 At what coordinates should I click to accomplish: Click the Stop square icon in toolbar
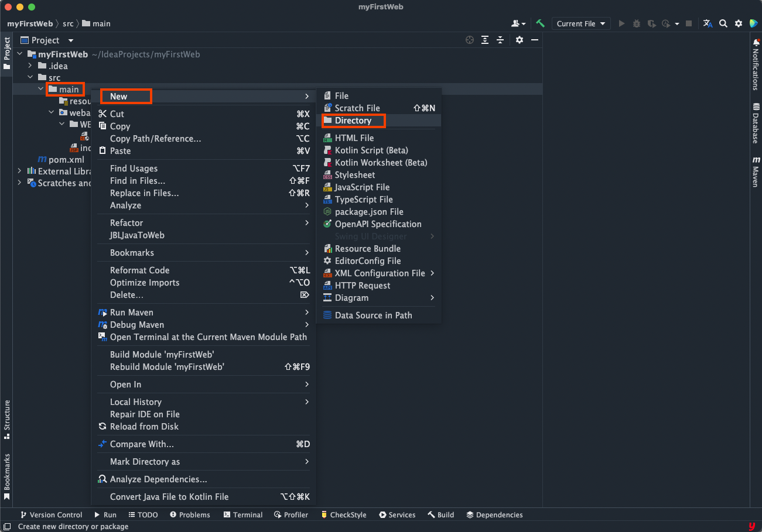pyautogui.click(x=689, y=23)
